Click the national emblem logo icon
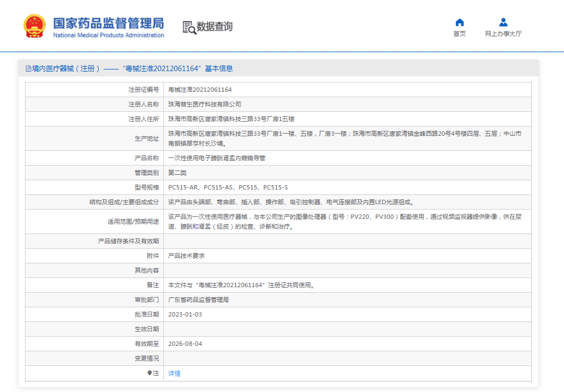 tap(35, 26)
